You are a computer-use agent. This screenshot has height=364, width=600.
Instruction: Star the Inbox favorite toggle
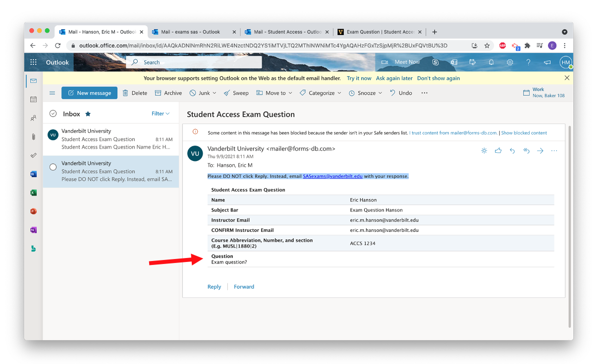pos(87,113)
